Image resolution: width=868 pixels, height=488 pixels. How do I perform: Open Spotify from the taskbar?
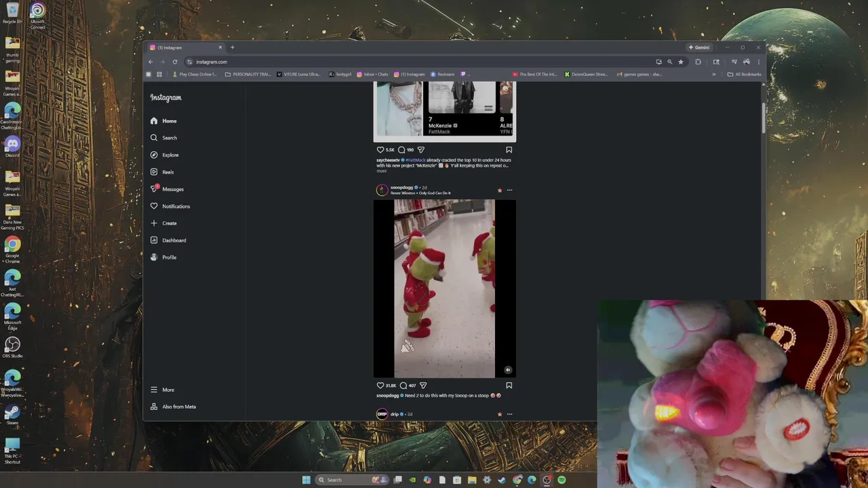(561, 480)
